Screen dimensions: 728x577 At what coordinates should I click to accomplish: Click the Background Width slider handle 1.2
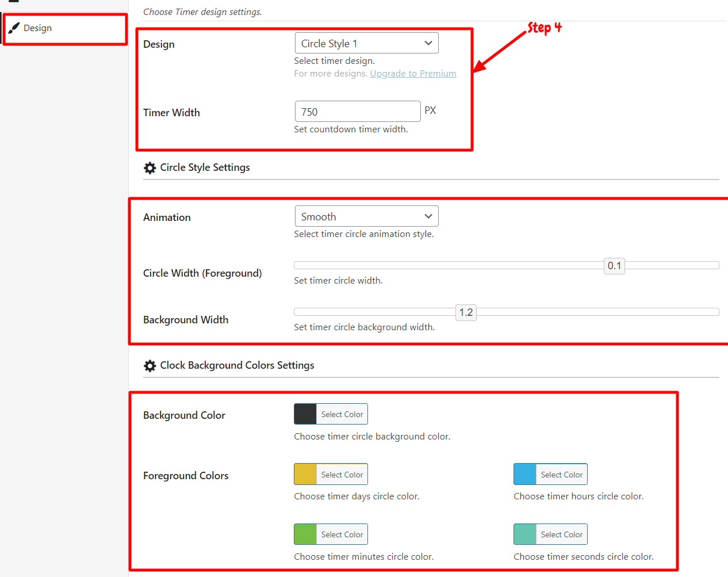(x=466, y=312)
